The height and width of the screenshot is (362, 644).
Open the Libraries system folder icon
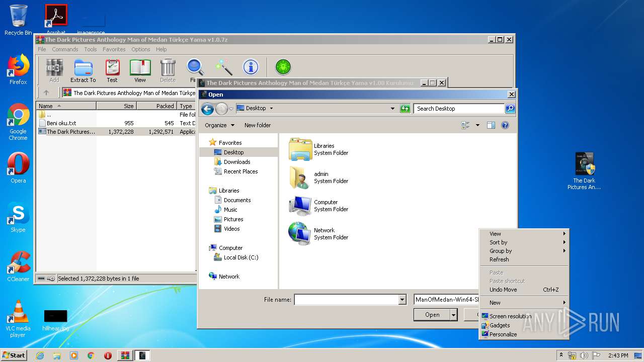click(300, 149)
